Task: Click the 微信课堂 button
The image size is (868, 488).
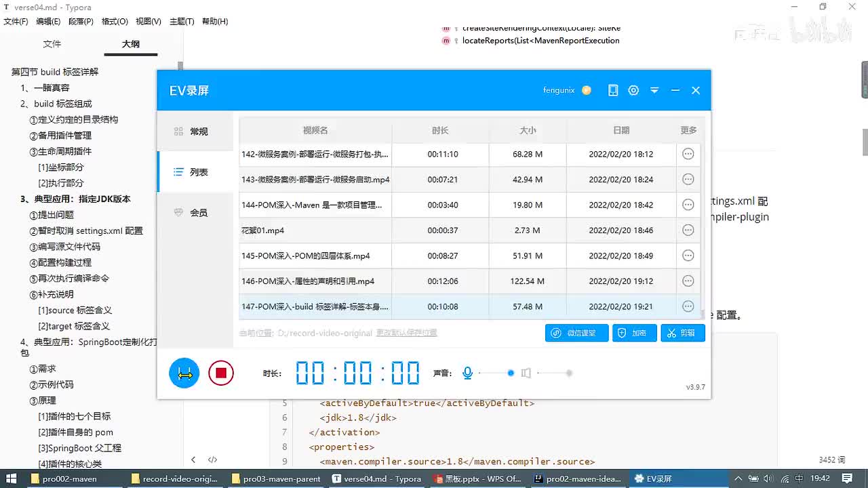Action: click(576, 333)
